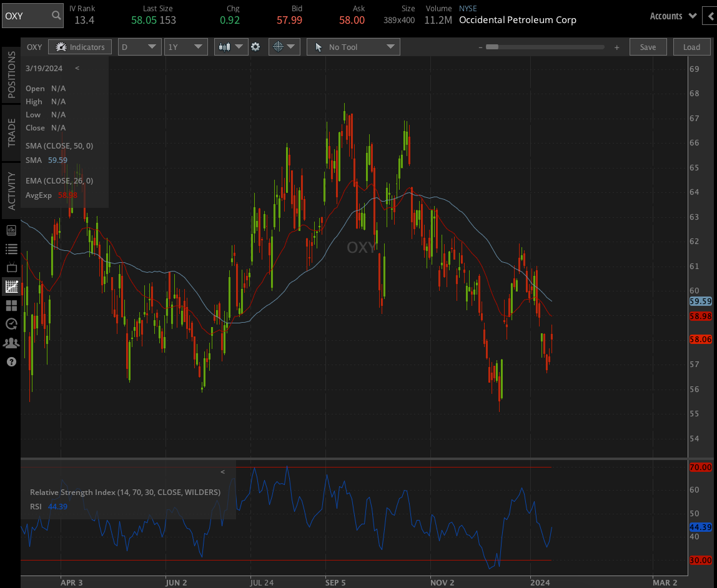Open the 1Y time range dropdown

coord(185,47)
